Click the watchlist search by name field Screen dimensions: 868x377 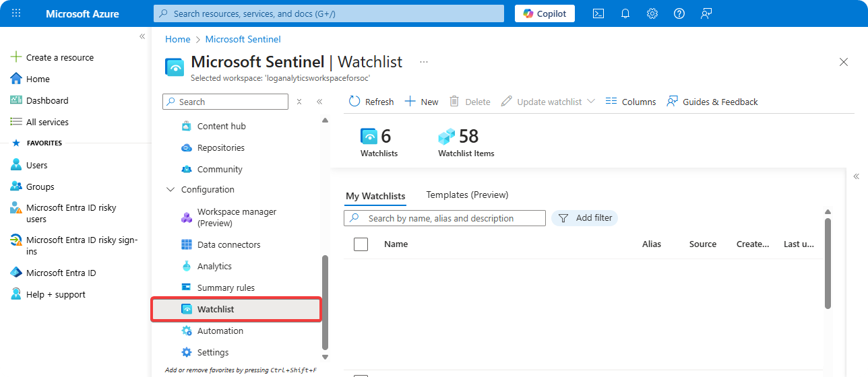452,218
